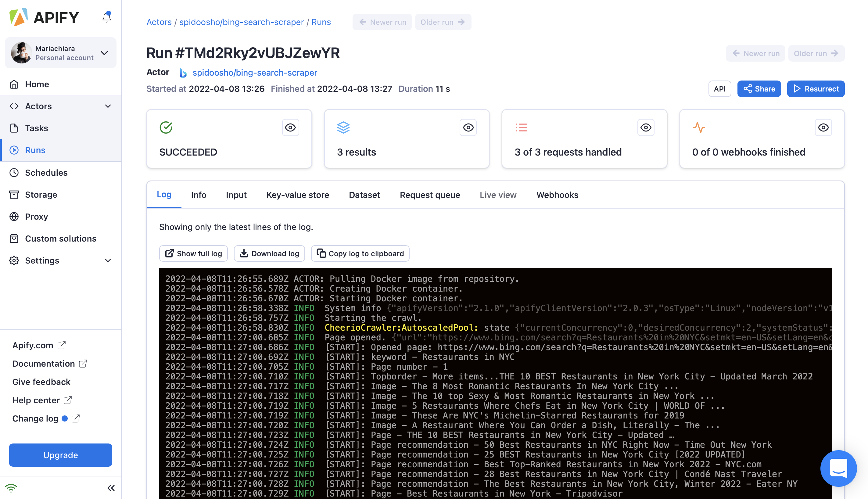This screenshot has width=868, height=499.
Task: Click the Storage box icon
Action: [14, 195]
